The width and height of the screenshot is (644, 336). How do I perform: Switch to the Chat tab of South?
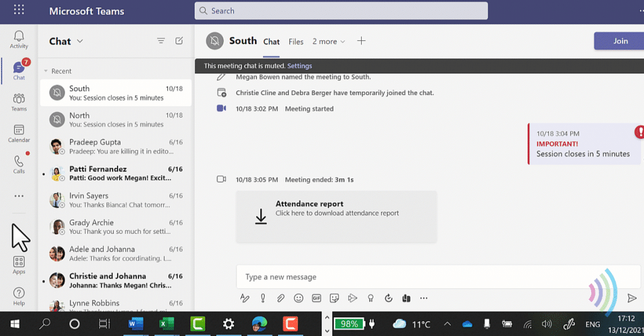(272, 41)
